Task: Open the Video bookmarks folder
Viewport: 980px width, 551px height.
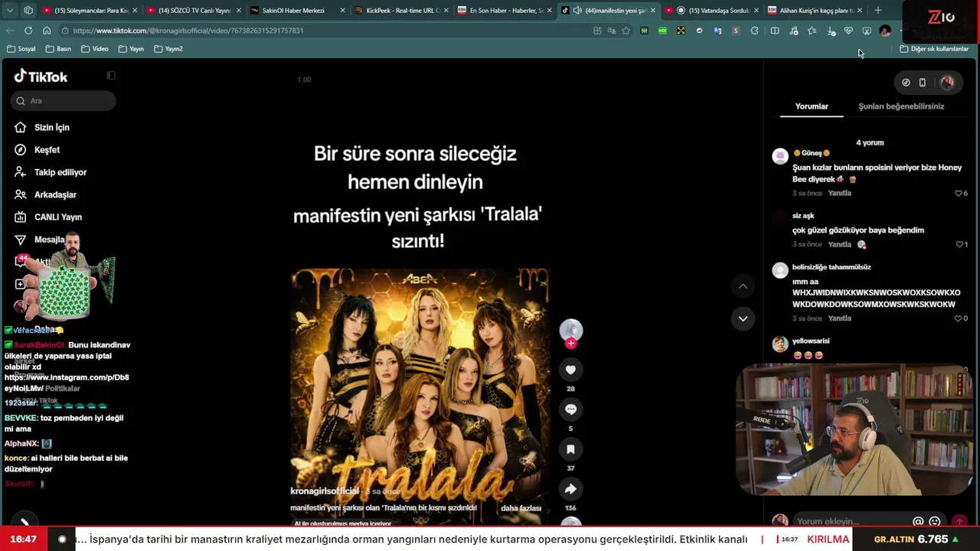Action: click(95, 49)
